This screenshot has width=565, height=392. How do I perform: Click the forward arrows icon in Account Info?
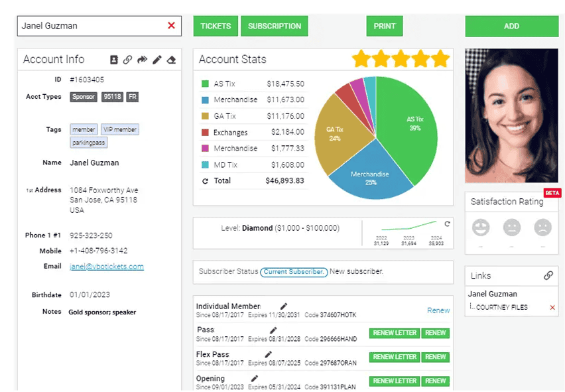coord(142,60)
